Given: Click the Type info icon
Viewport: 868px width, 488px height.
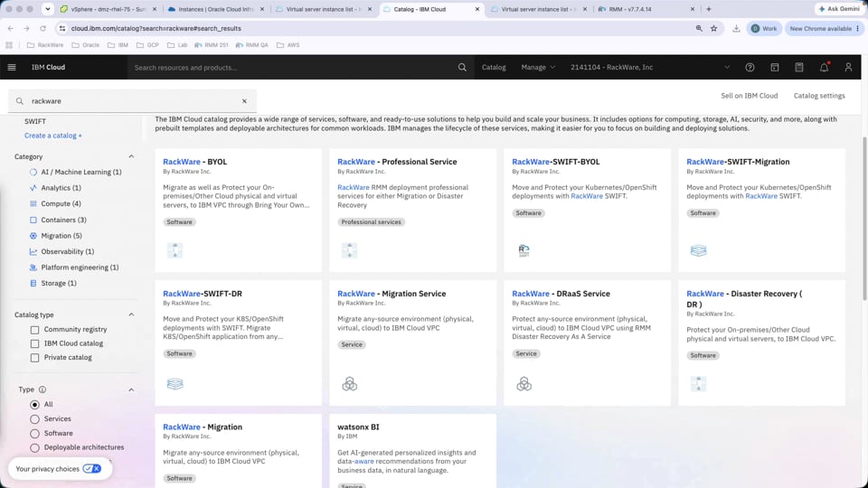Looking at the screenshot, I should (x=42, y=389).
